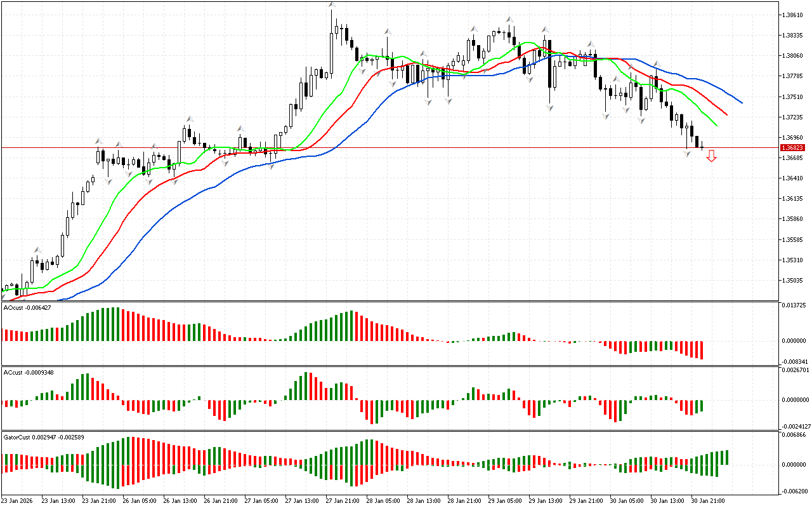Click the 1.38610 price scale label

click(x=793, y=15)
